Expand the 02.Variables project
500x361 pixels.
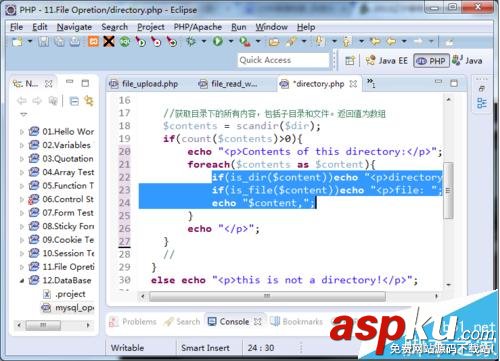point(22,145)
